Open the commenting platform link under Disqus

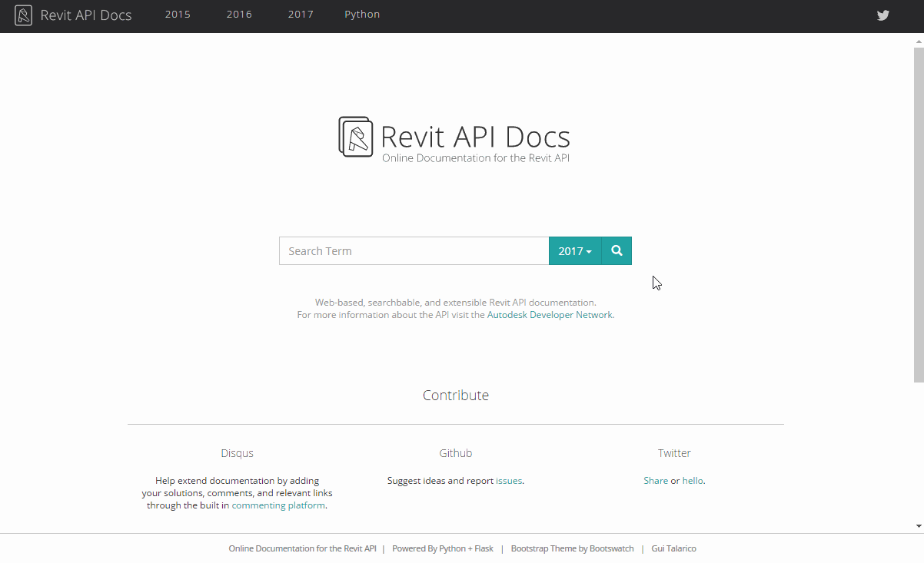click(x=278, y=505)
